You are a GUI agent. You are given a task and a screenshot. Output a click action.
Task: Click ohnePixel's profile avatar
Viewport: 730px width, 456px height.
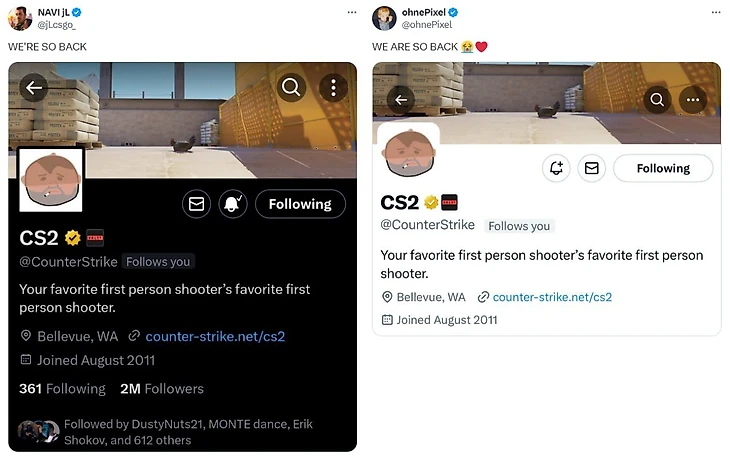point(384,18)
